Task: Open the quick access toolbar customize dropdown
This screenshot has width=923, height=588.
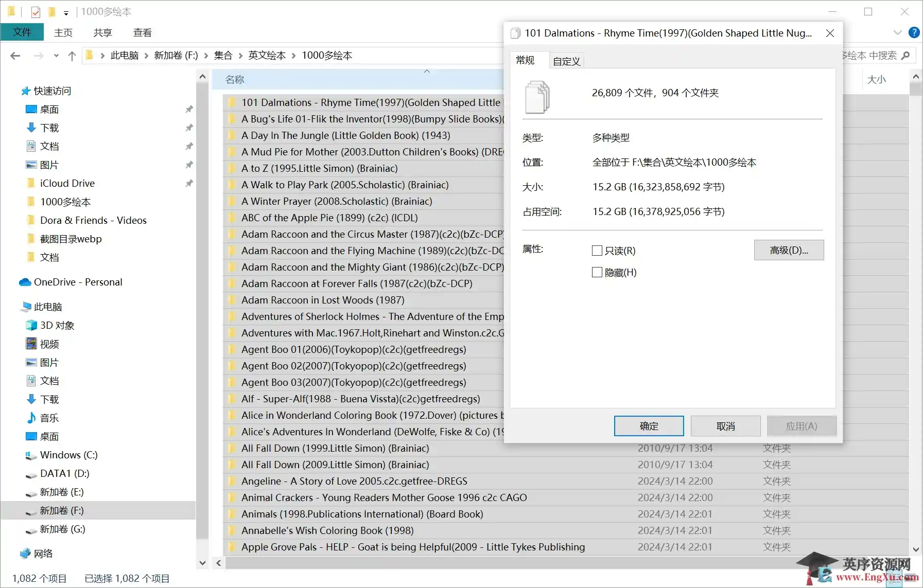Action: pos(66,13)
